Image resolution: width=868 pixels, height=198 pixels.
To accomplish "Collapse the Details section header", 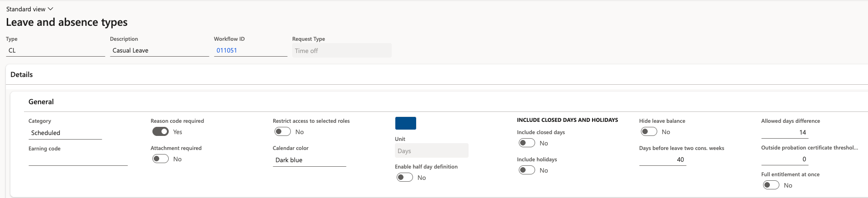I will (22, 74).
